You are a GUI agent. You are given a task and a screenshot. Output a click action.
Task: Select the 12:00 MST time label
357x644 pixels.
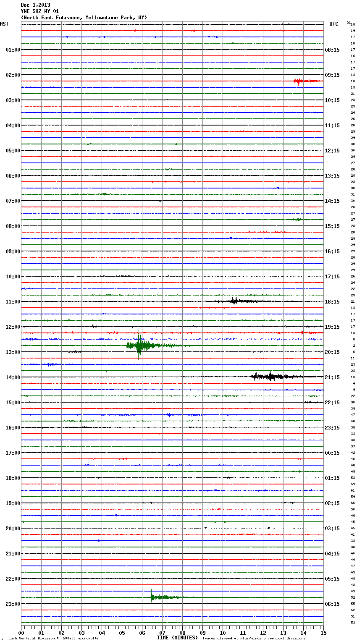(x=13, y=327)
